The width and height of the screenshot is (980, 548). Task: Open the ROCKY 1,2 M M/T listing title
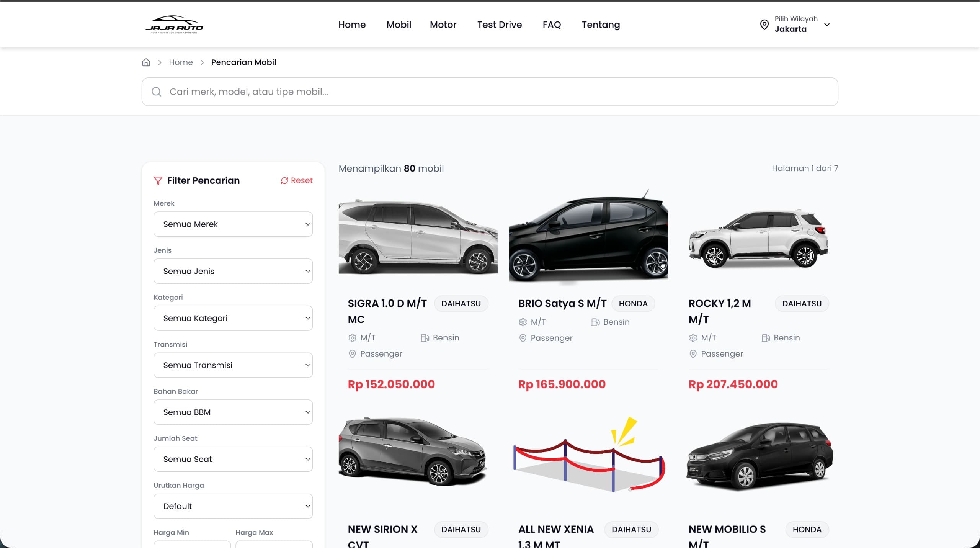pos(720,311)
